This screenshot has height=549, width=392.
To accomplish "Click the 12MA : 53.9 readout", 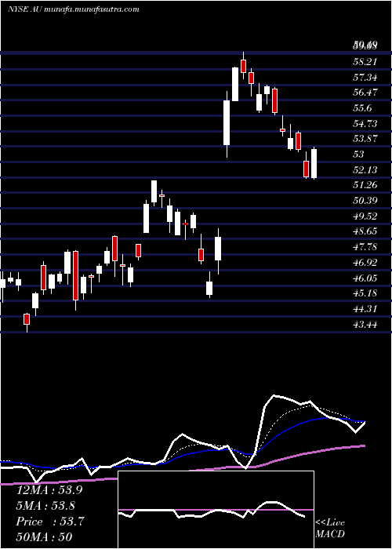I will point(49,490).
